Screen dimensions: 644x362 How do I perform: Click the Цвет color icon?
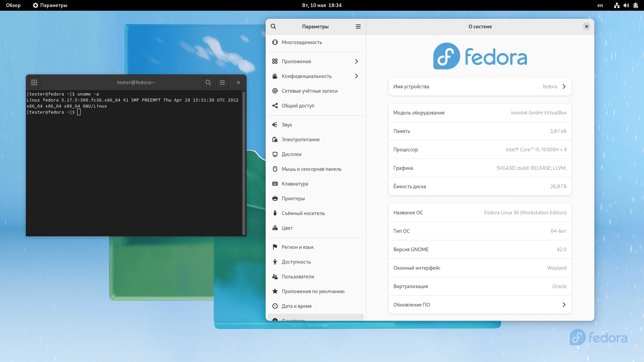[275, 228]
